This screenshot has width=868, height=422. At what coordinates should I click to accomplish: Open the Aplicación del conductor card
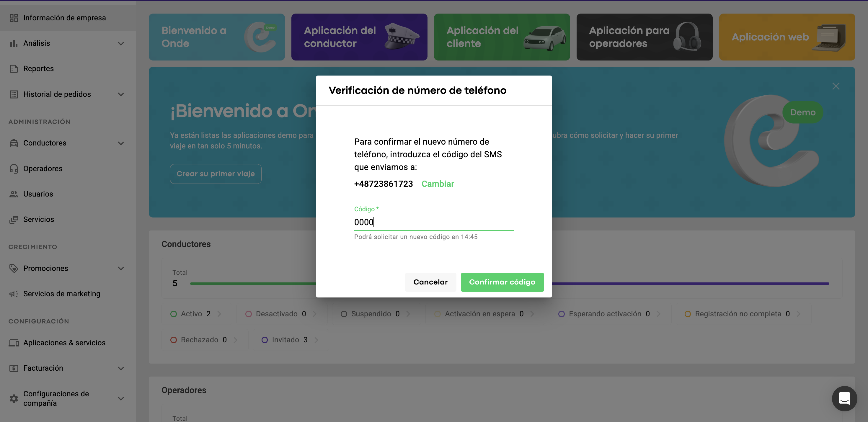point(359,37)
